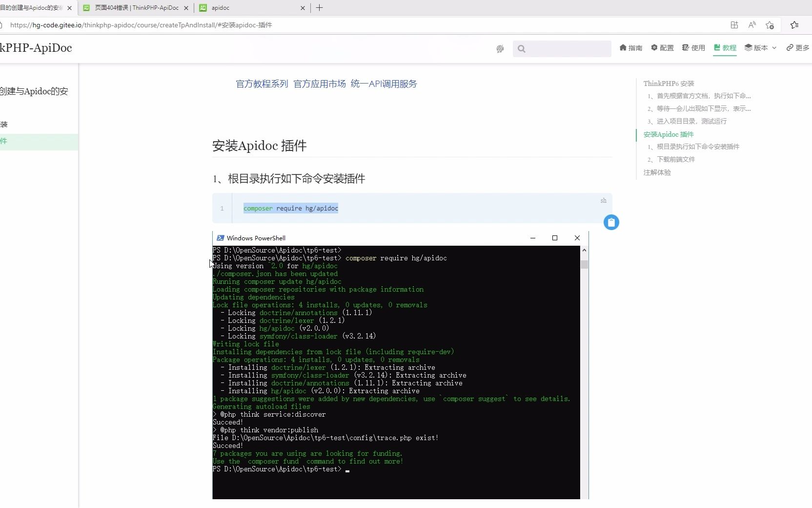The image size is (812, 508).
Task: Jump to 首先根据官方文档 outline entry
Action: pyautogui.click(x=699, y=96)
